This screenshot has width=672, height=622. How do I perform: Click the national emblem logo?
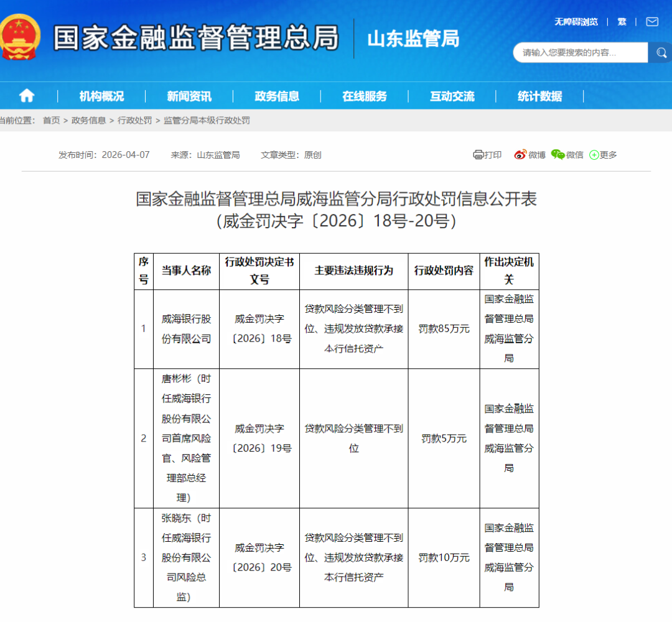[19, 37]
